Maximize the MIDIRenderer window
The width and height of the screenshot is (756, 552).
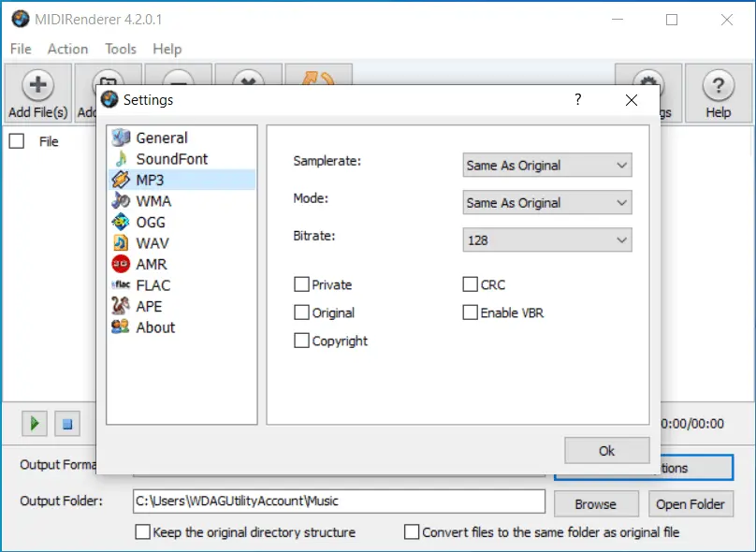pos(672,20)
